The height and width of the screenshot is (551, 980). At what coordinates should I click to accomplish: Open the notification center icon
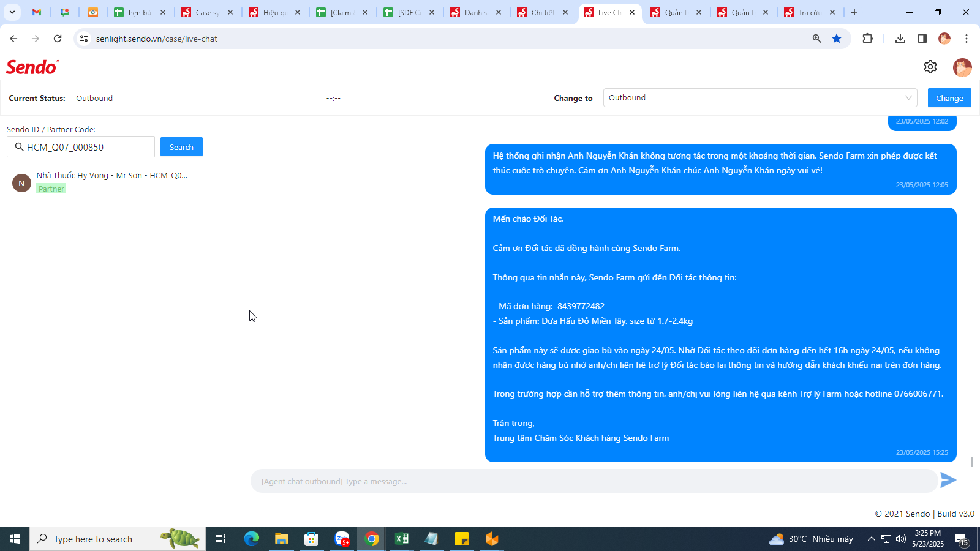tap(961, 539)
